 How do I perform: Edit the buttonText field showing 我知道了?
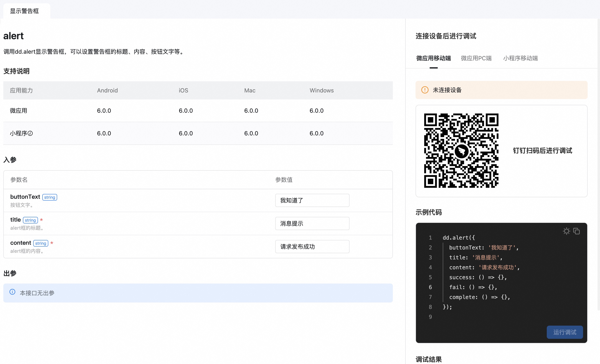[x=312, y=201]
